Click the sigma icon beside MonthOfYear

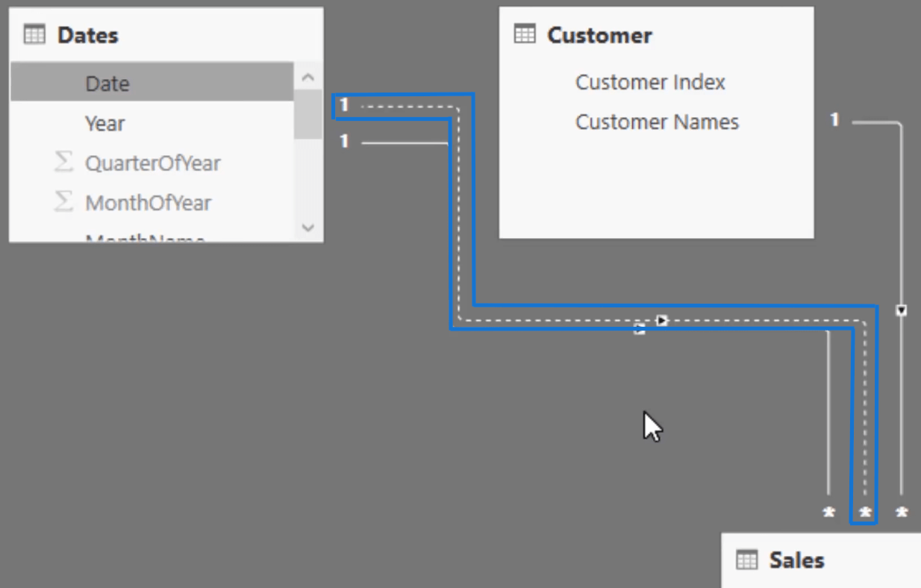tap(64, 201)
